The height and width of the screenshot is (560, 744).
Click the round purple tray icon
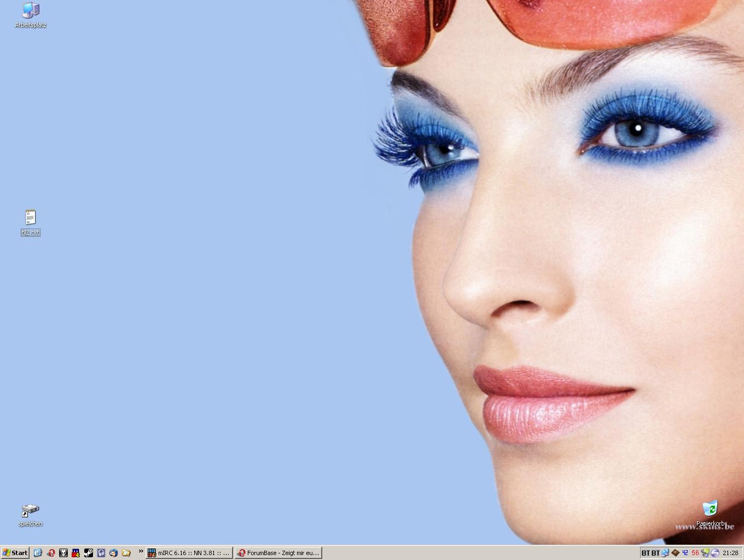click(715, 553)
